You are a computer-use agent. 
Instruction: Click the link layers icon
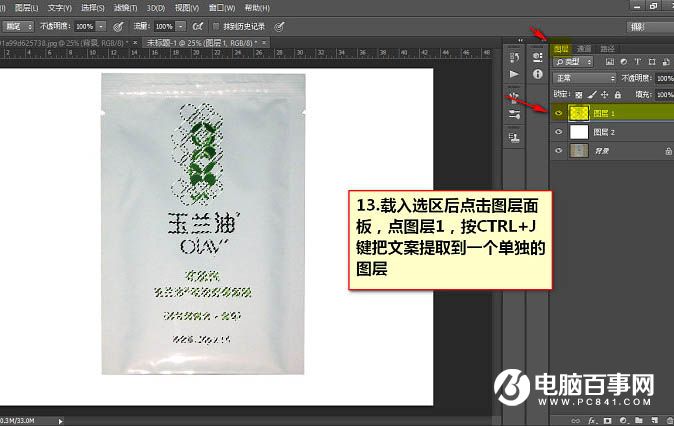pyautogui.click(x=576, y=420)
